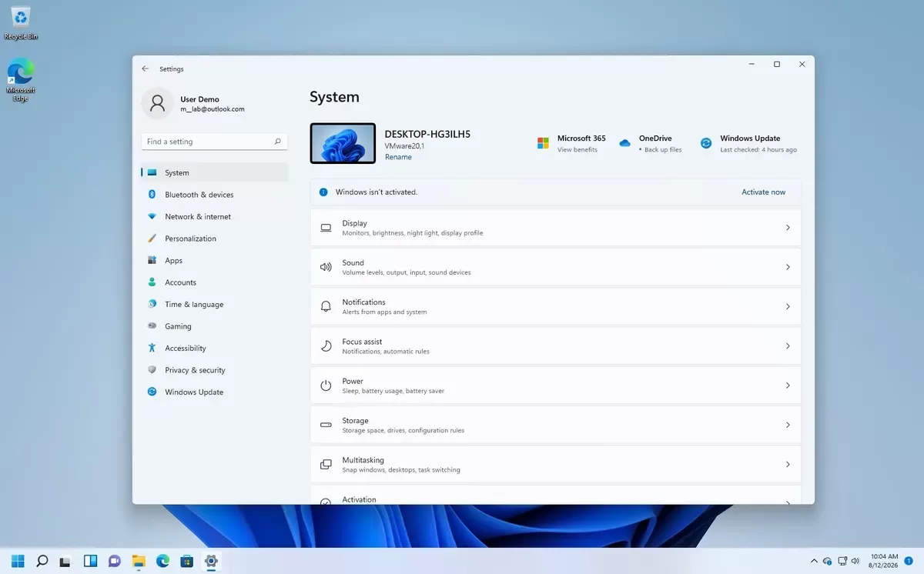
Task: Click the Multitasking windows icon
Action: (326, 465)
